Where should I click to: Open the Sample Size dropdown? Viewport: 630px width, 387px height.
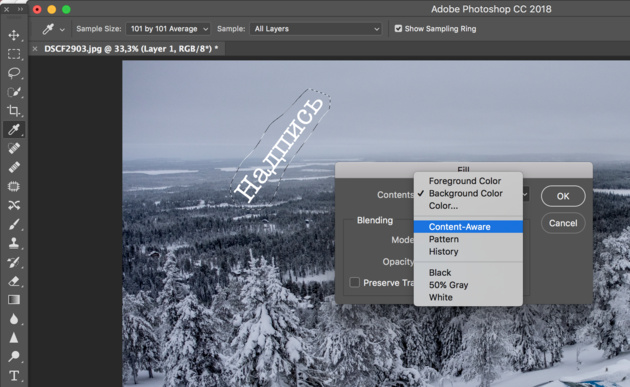coord(168,29)
